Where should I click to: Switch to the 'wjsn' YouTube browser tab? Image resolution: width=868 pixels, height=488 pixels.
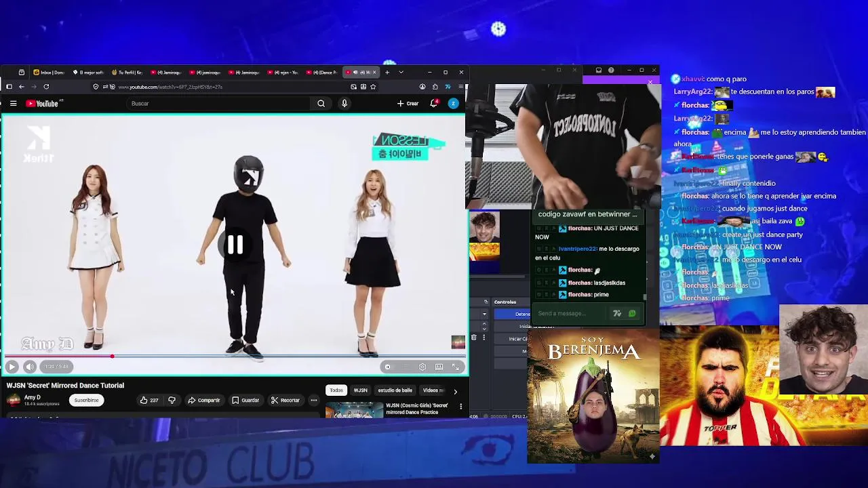tap(282, 73)
